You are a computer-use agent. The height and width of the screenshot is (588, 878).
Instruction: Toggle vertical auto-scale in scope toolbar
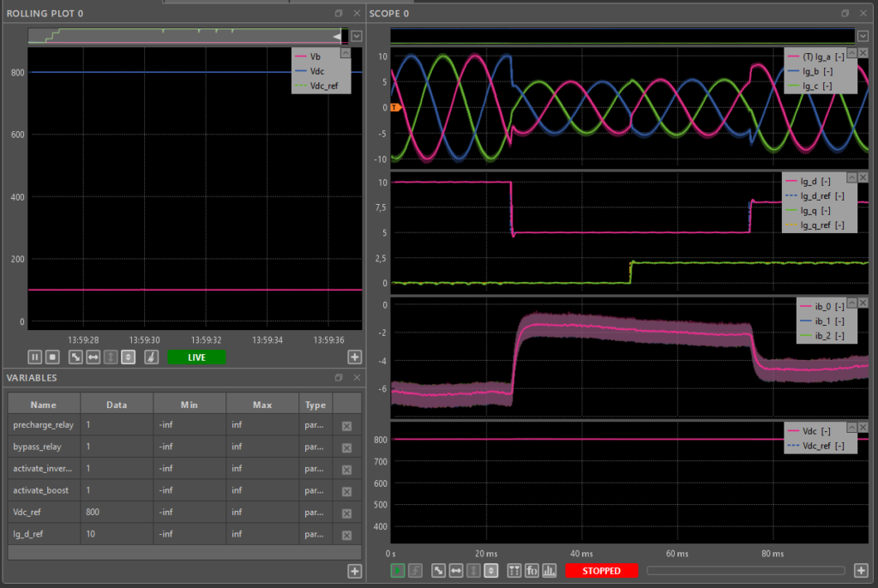[x=490, y=571]
